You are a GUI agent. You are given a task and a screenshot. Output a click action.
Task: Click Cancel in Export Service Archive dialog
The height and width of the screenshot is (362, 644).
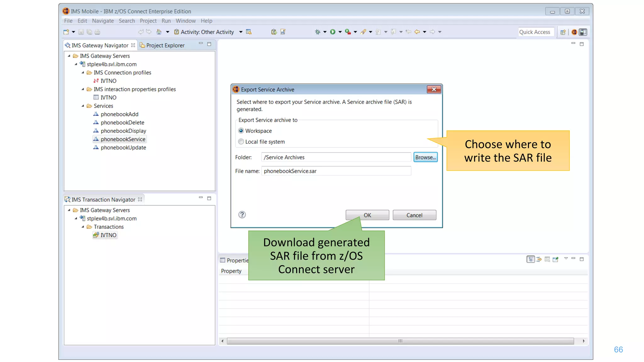[414, 215]
